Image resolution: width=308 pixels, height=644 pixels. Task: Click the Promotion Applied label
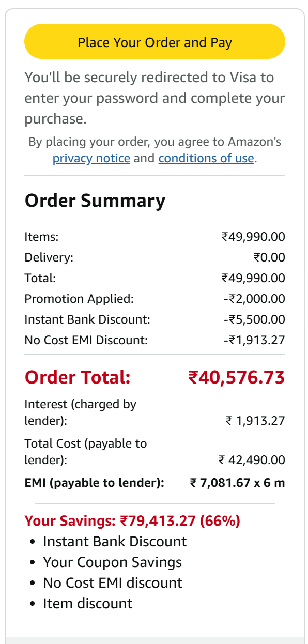[x=79, y=299]
